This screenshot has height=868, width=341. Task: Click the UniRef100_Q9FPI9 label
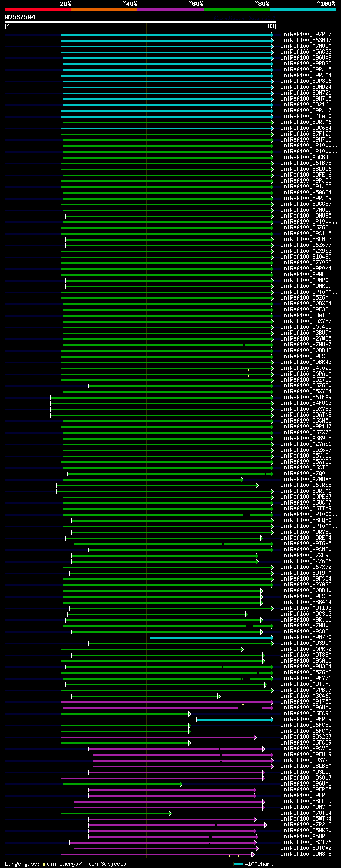[x=306, y=719]
